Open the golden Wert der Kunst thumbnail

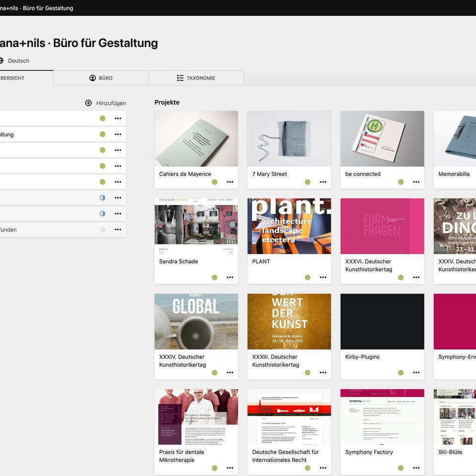pos(289,321)
